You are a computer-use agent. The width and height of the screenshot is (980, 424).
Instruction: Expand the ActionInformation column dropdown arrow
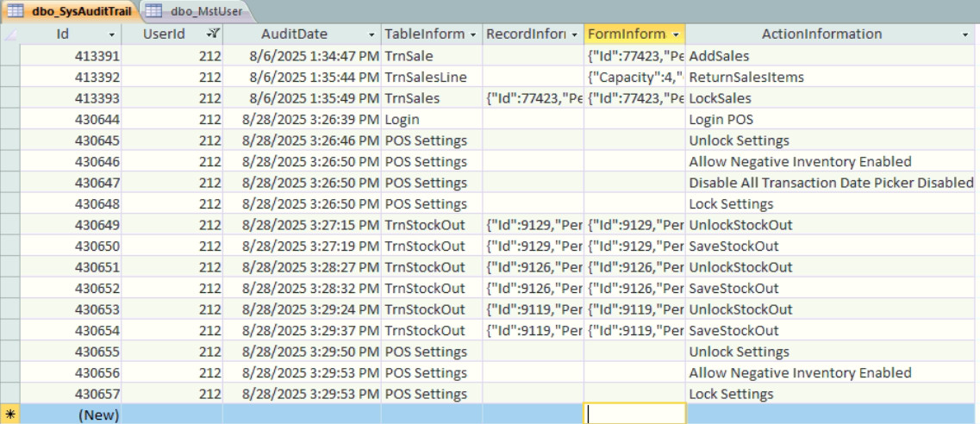[x=965, y=34]
